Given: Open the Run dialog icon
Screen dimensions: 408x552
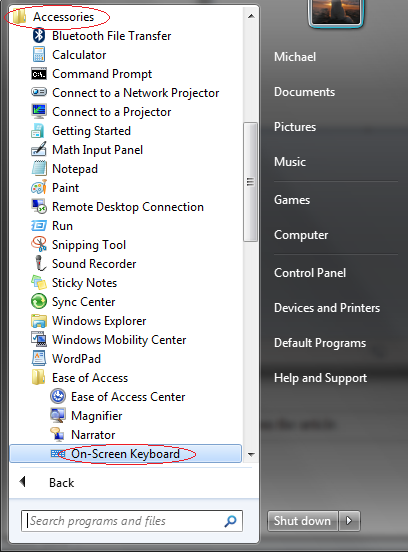Looking at the screenshot, I should tap(39, 226).
